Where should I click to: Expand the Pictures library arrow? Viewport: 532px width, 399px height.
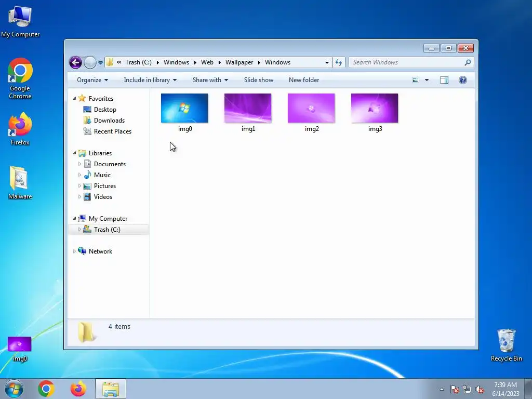tap(79, 186)
